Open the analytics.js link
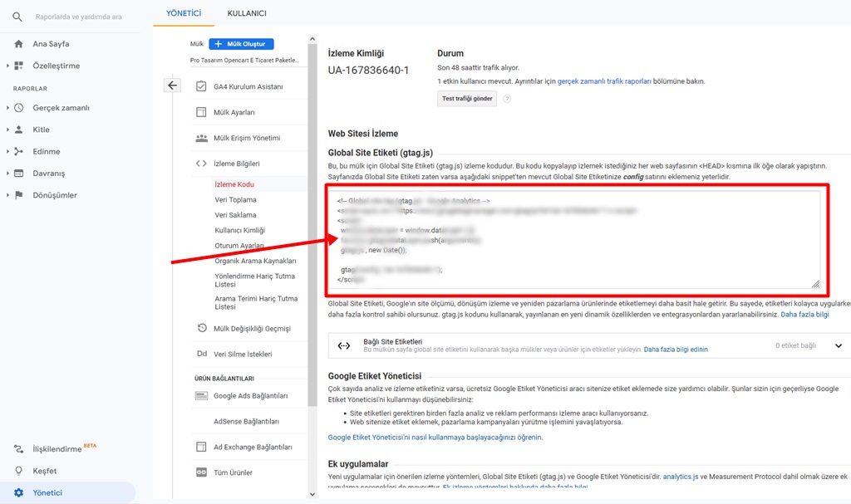 (681, 477)
